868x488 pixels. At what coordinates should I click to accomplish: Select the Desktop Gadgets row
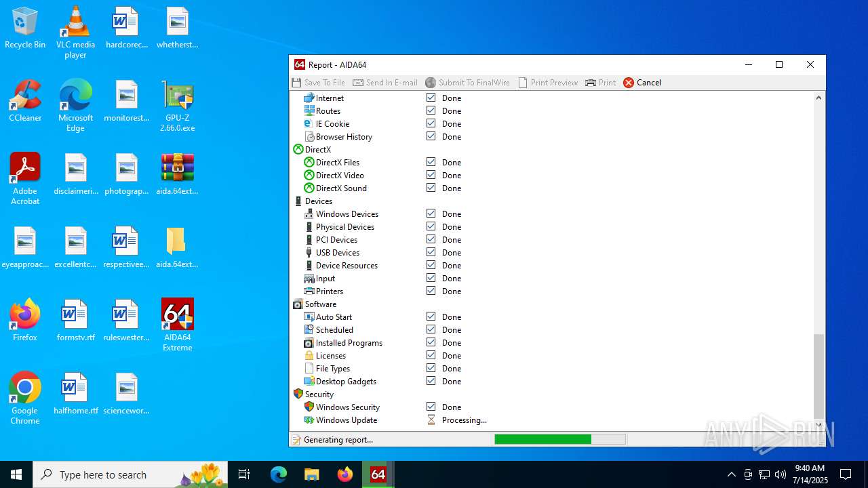(346, 382)
